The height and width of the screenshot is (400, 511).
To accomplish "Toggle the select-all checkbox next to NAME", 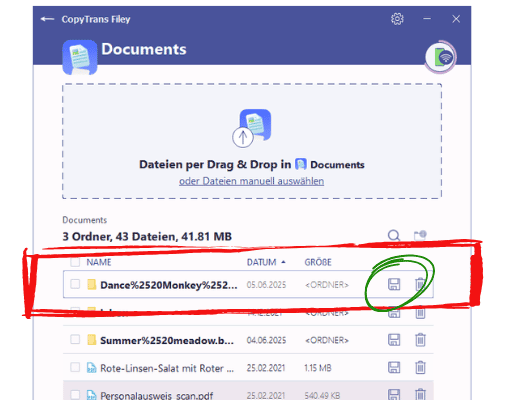I will (75, 262).
